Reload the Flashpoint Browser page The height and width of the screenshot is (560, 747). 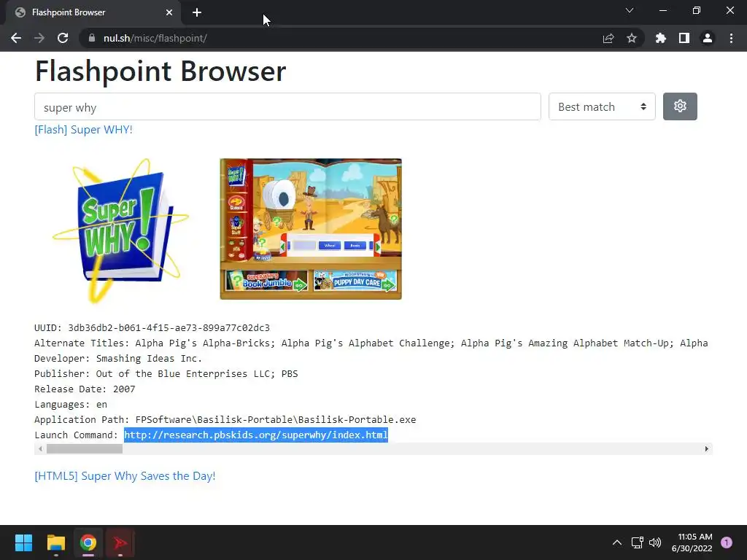click(63, 38)
